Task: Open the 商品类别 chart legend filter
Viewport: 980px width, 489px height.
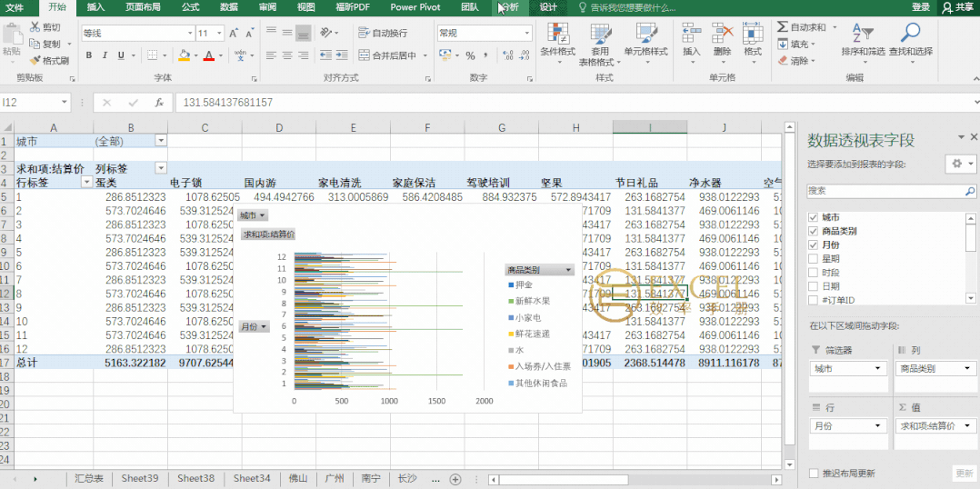Action: [539, 270]
